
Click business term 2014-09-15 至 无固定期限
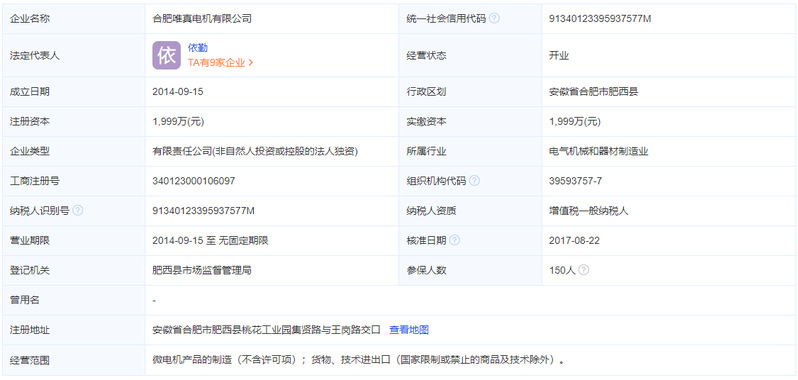click(x=210, y=240)
